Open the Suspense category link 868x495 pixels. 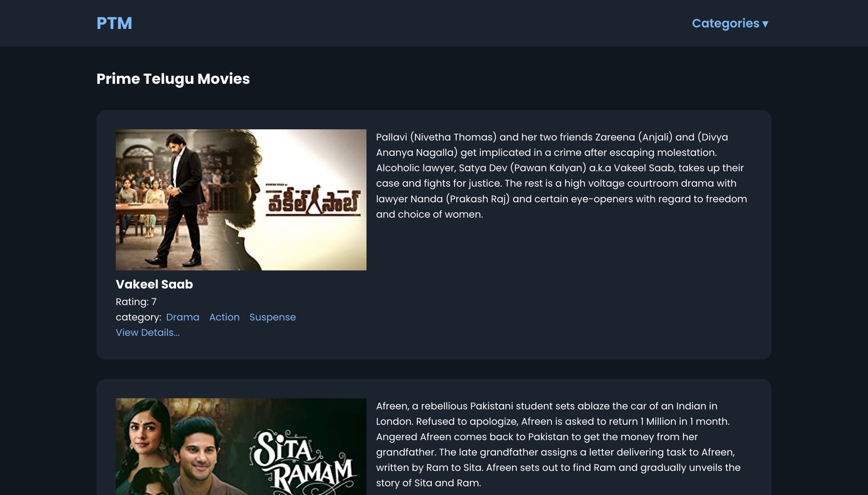point(272,317)
